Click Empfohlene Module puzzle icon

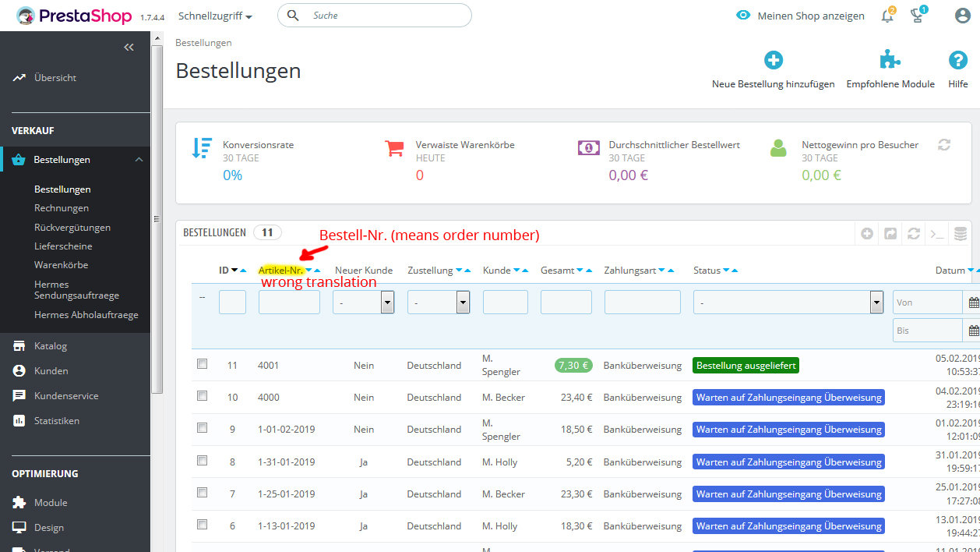(890, 60)
